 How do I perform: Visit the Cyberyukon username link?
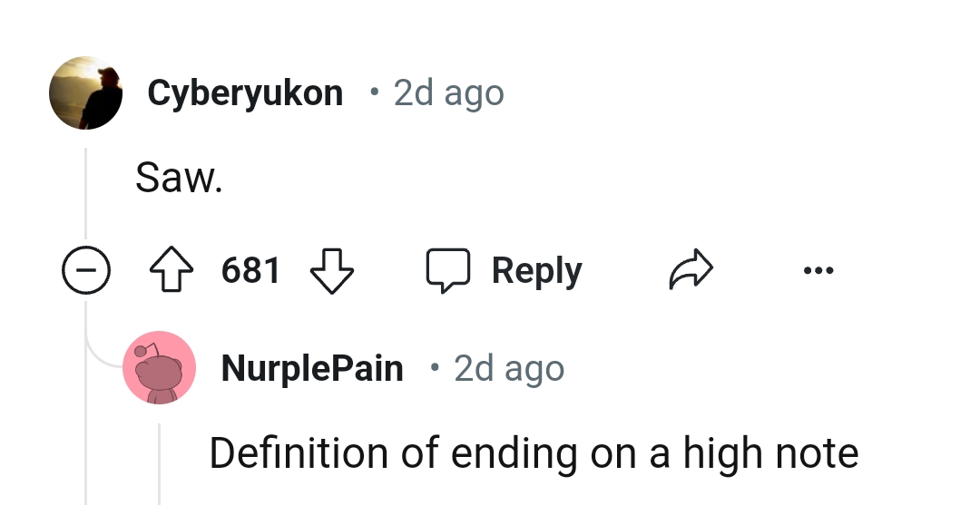(x=245, y=92)
